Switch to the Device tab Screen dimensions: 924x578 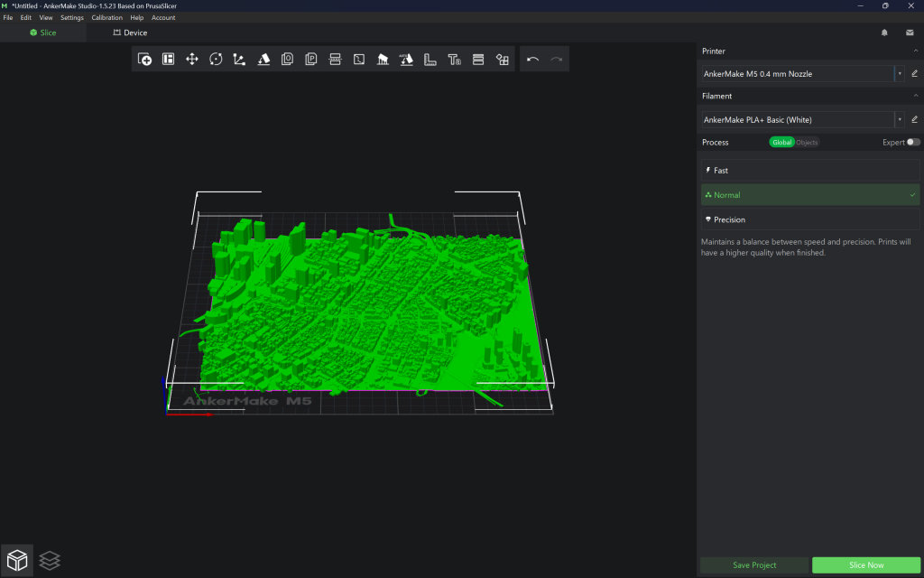tap(130, 33)
